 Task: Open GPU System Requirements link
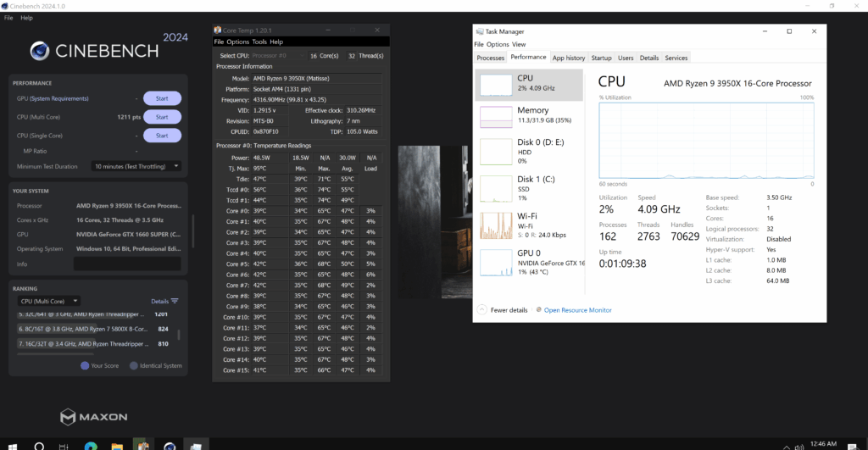pyautogui.click(x=59, y=98)
